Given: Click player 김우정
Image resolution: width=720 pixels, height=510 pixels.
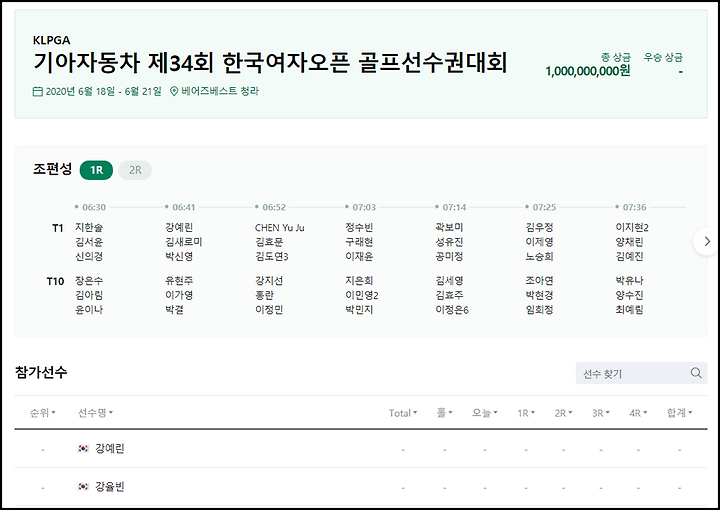Looking at the screenshot, I should pyautogui.click(x=539, y=227).
